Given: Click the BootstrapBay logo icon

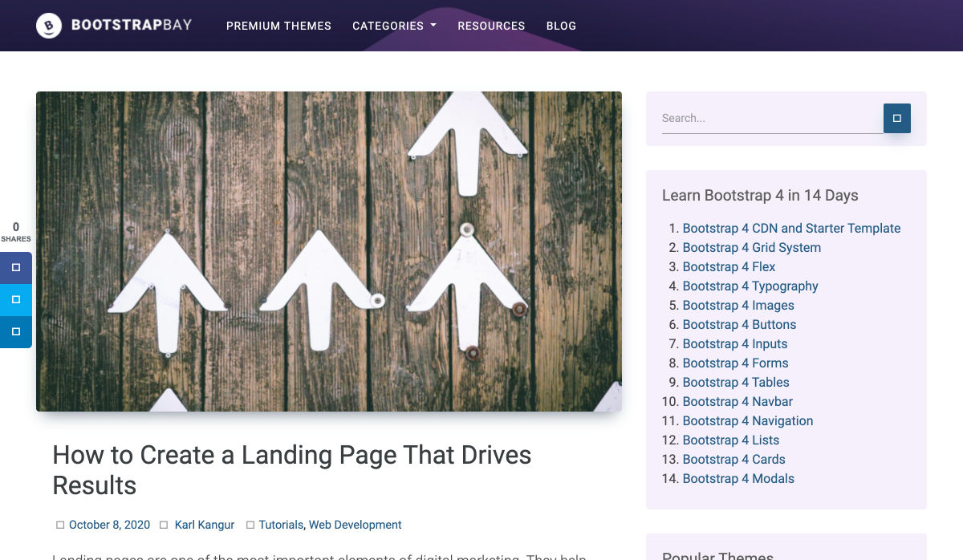Looking at the screenshot, I should [49, 26].
